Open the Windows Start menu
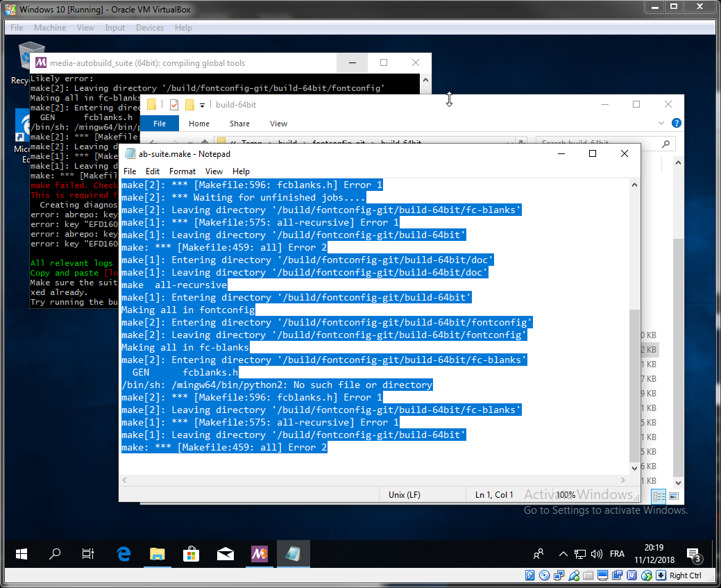The height and width of the screenshot is (588, 721). [x=21, y=554]
